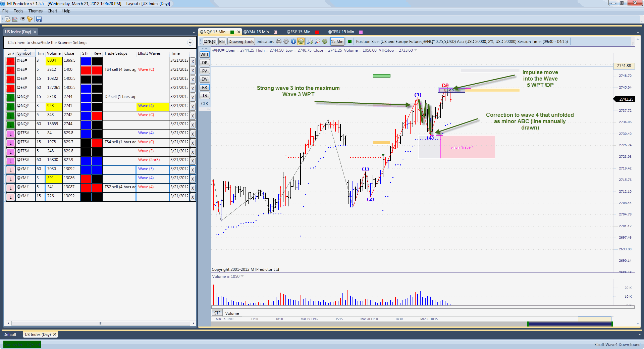Remove the @ES# 3 row with X
The height and width of the screenshot is (349, 644).
click(193, 61)
